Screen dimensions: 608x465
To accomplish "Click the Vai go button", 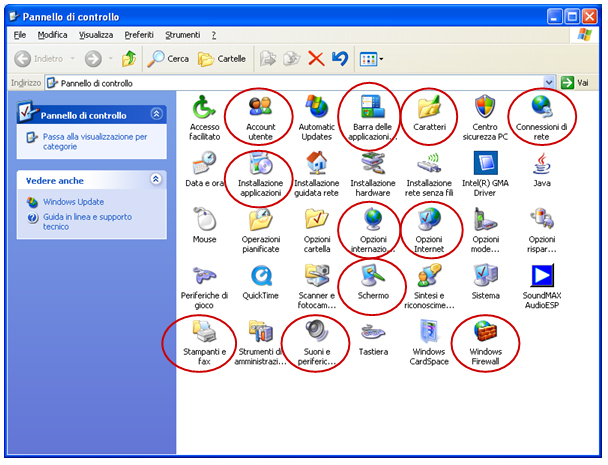I will (x=575, y=83).
